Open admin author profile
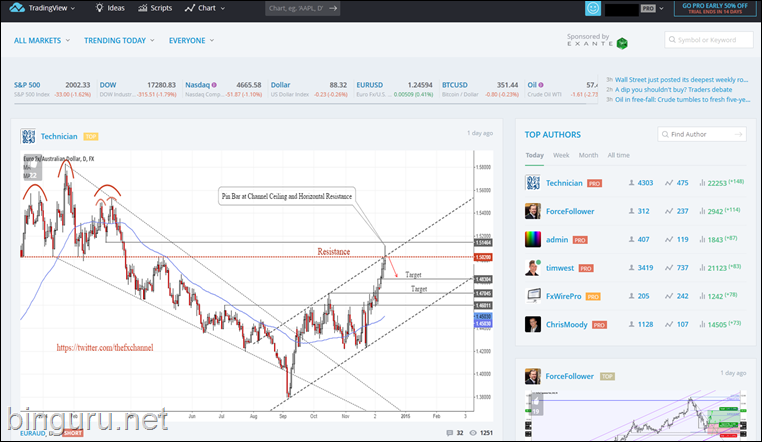 pos(557,239)
